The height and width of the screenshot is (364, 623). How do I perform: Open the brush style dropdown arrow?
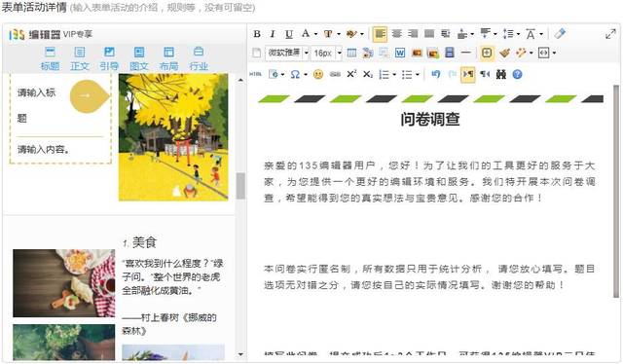pyautogui.click(x=362, y=34)
